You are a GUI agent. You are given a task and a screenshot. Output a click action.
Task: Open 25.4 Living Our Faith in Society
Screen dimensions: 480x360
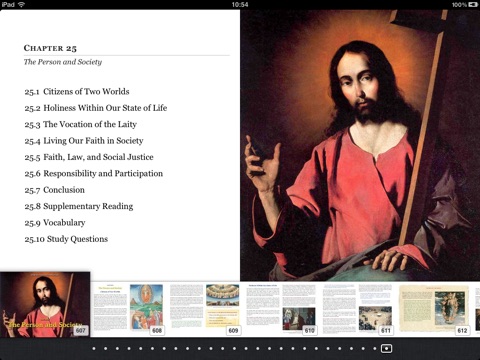[x=84, y=141]
